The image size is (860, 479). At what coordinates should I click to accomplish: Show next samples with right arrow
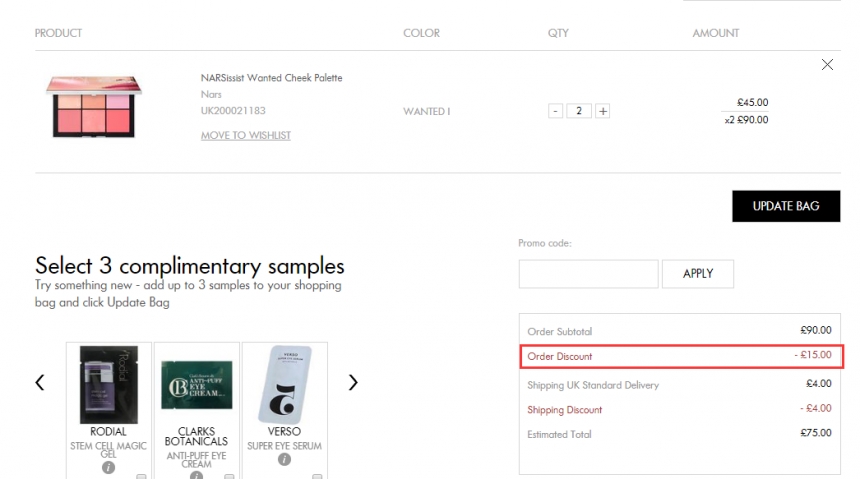[x=353, y=382]
